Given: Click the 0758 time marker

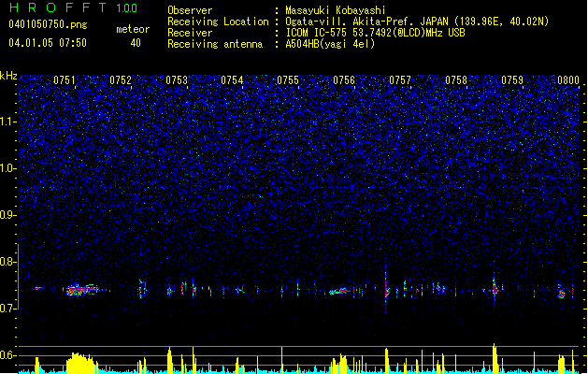Looking at the screenshot, I should tap(456, 80).
